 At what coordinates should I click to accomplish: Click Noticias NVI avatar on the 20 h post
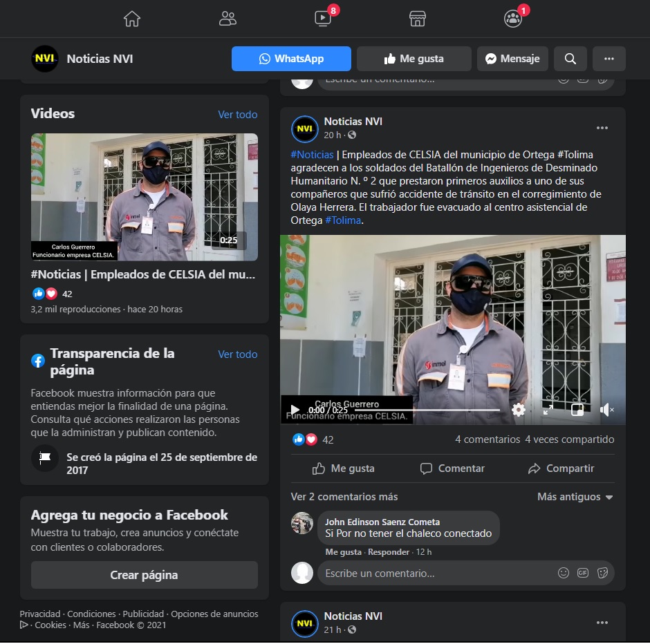(x=305, y=129)
